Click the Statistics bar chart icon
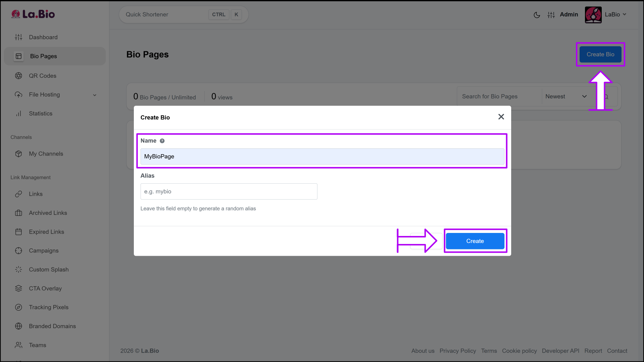Image resolution: width=644 pixels, height=362 pixels. [18, 114]
